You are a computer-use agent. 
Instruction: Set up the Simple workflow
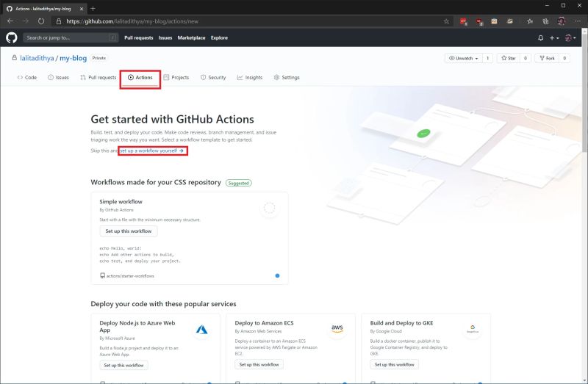pos(129,231)
